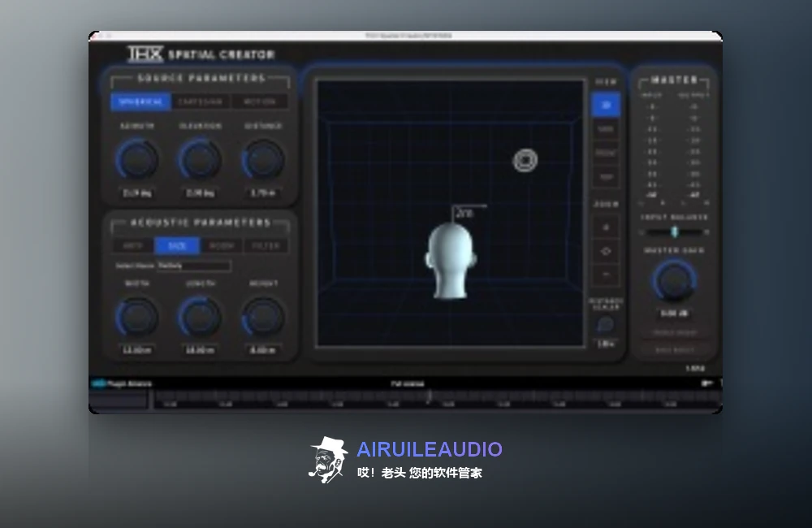
Task: Click the circular sound source marker
Action: tap(525, 161)
